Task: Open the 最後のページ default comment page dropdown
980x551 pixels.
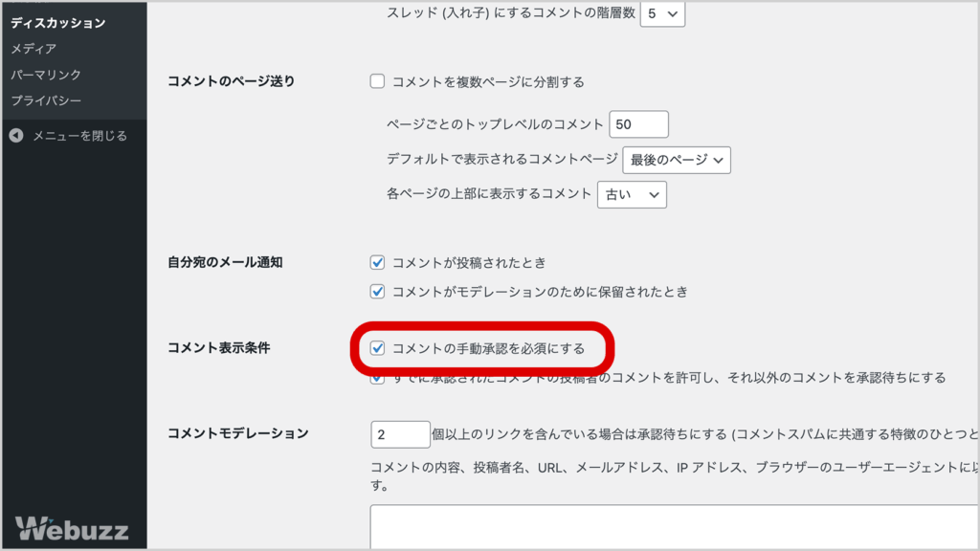Action: pyautogui.click(x=677, y=160)
